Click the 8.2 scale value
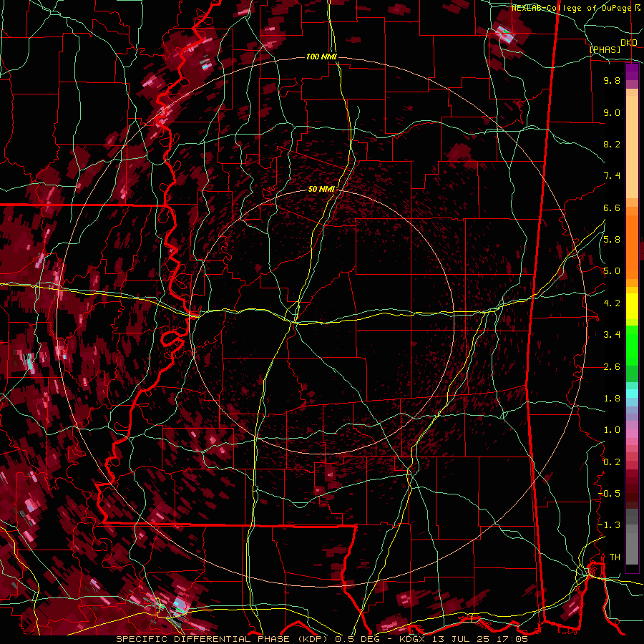 click(x=612, y=144)
